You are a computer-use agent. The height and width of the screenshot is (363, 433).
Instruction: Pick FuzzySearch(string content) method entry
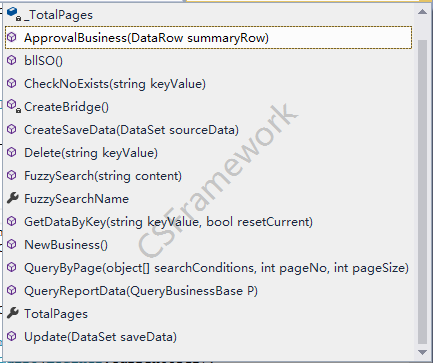tap(209, 175)
